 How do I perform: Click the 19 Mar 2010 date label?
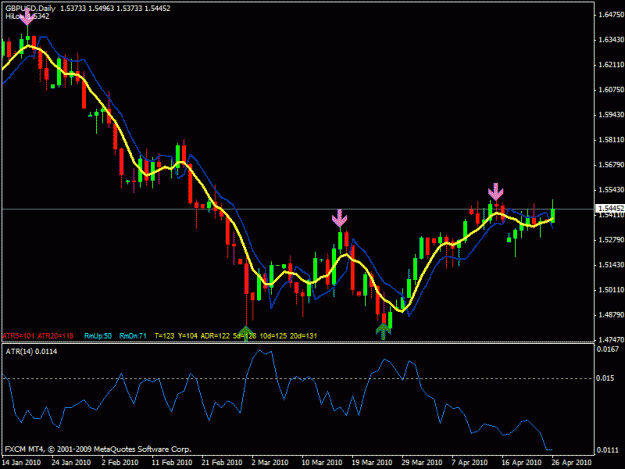point(372,463)
